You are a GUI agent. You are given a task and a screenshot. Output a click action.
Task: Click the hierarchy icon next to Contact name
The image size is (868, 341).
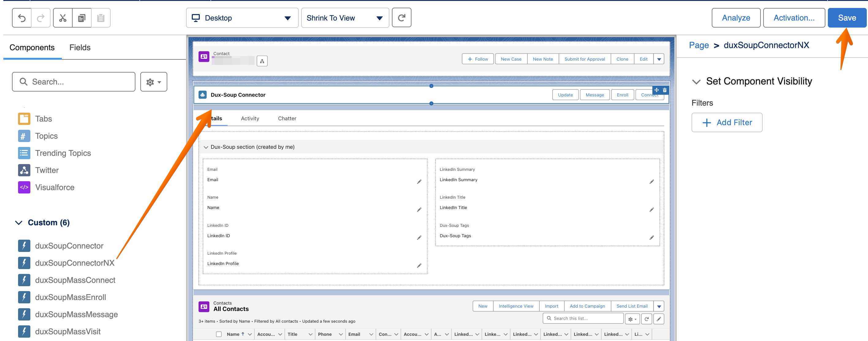click(x=262, y=61)
